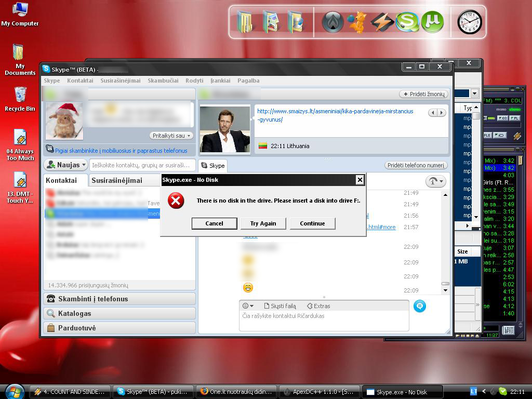
Task: Open My Documents desktop icon
Action: pos(20,59)
